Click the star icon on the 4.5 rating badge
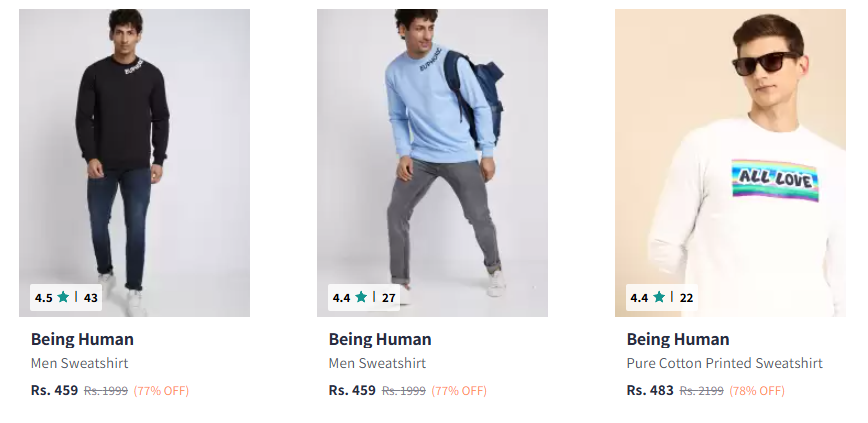This screenshot has height=423, width=868. pyautogui.click(x=63, y=297)
